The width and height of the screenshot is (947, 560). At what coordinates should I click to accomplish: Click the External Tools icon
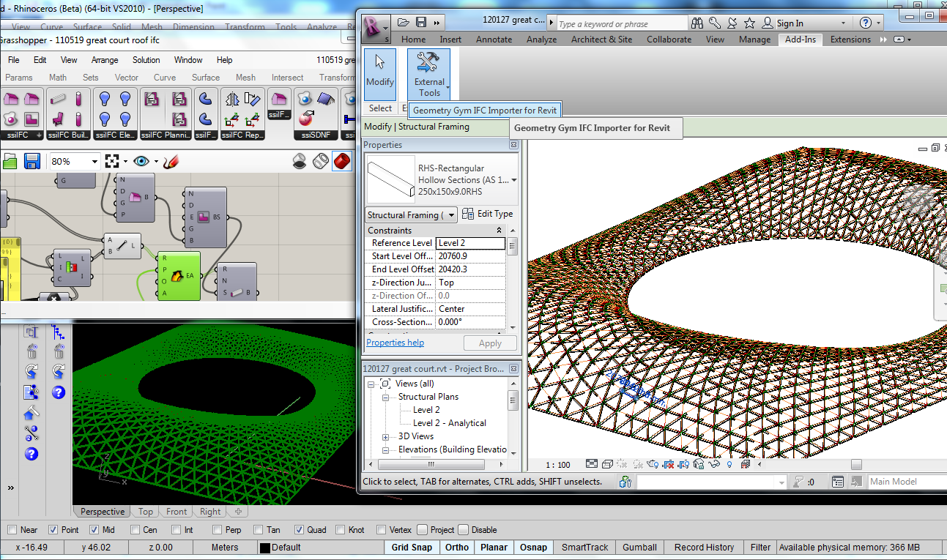tap(429, 63)
